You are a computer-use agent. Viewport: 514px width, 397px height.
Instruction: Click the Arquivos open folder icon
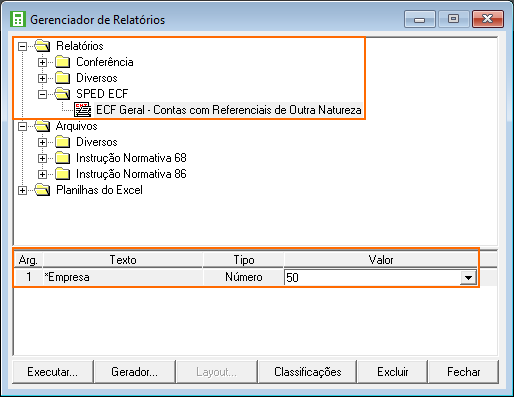42,126
